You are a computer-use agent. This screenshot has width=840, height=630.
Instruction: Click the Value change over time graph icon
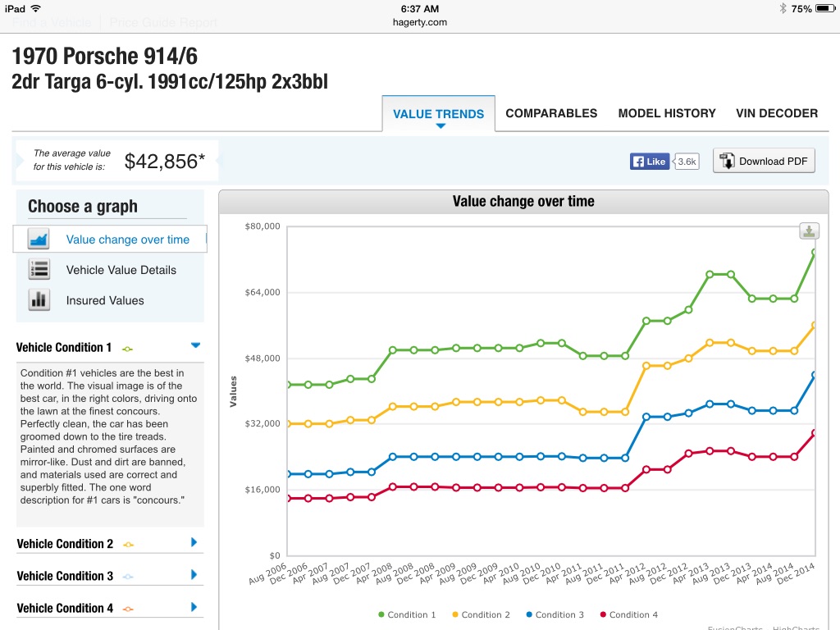(x=39, y=239)
